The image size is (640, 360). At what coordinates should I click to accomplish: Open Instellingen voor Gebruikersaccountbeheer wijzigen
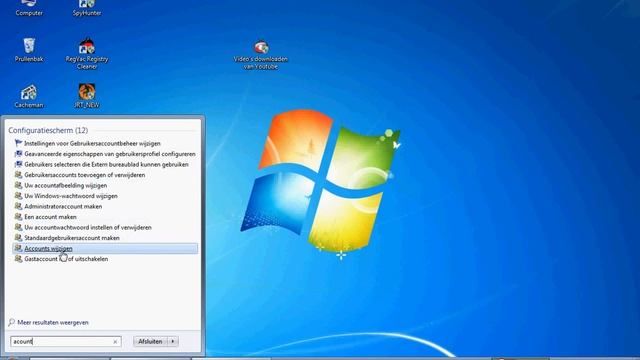92,143
